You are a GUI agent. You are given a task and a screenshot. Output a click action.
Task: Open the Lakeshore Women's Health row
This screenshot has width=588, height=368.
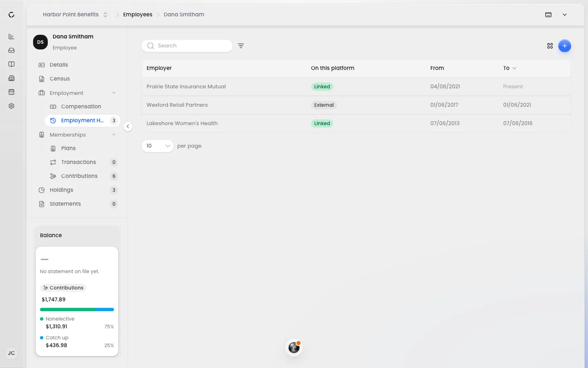click(356, 123)
